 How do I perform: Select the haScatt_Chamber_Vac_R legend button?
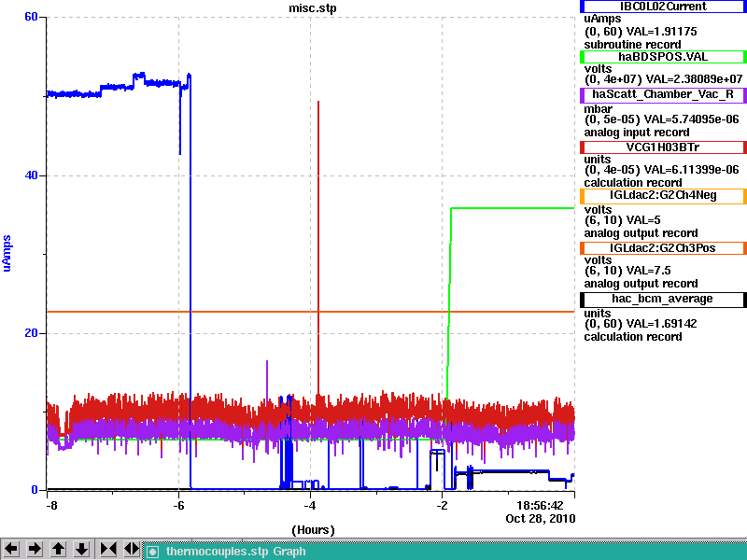(x=663, y=95)
